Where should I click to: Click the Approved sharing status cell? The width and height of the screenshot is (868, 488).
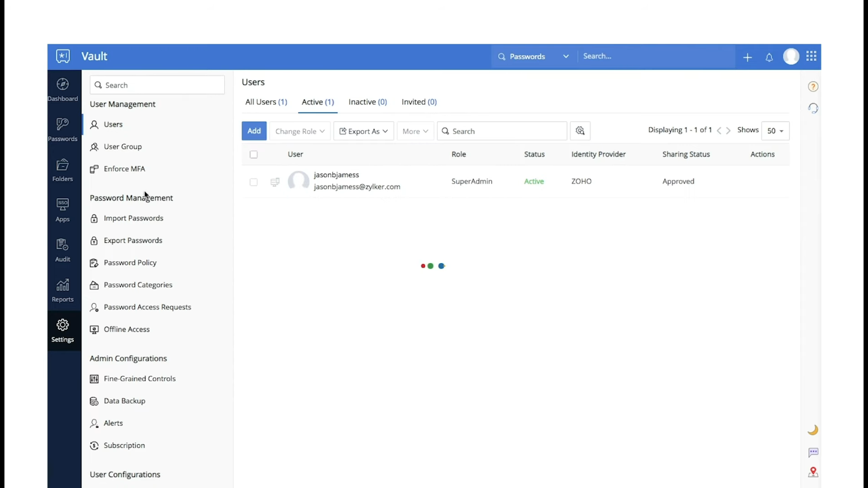(x=679, y=182)
